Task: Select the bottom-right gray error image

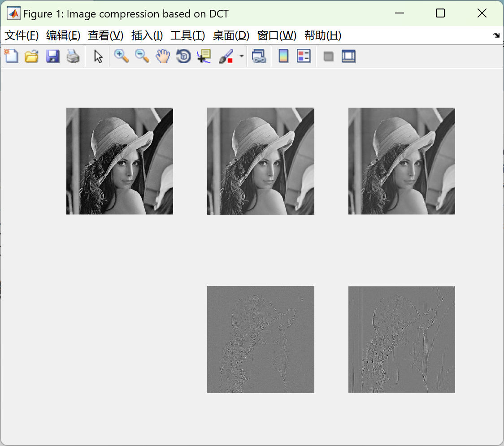Action: (401, 339)
